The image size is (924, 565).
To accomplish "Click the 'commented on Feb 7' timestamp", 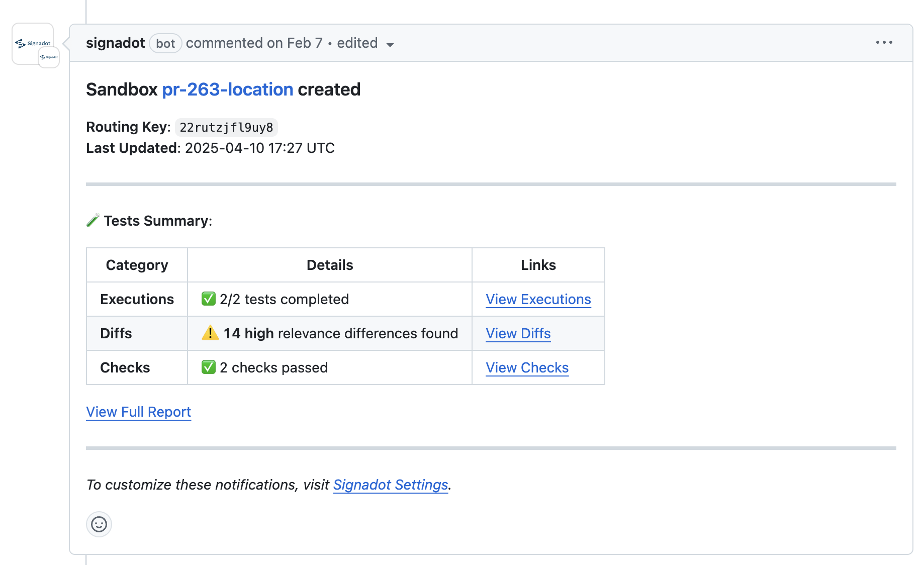I will (254, 43).
